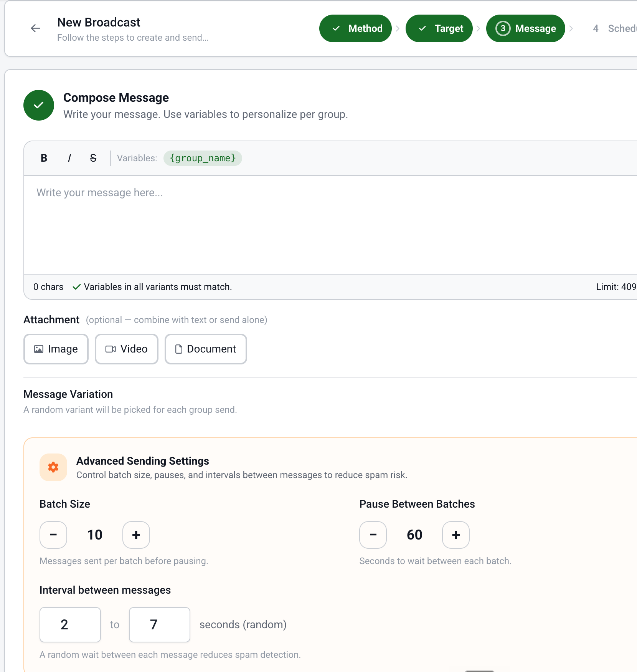Select the Message step
The width and height of the screenshot is (637, 672).
click(526, 28)
